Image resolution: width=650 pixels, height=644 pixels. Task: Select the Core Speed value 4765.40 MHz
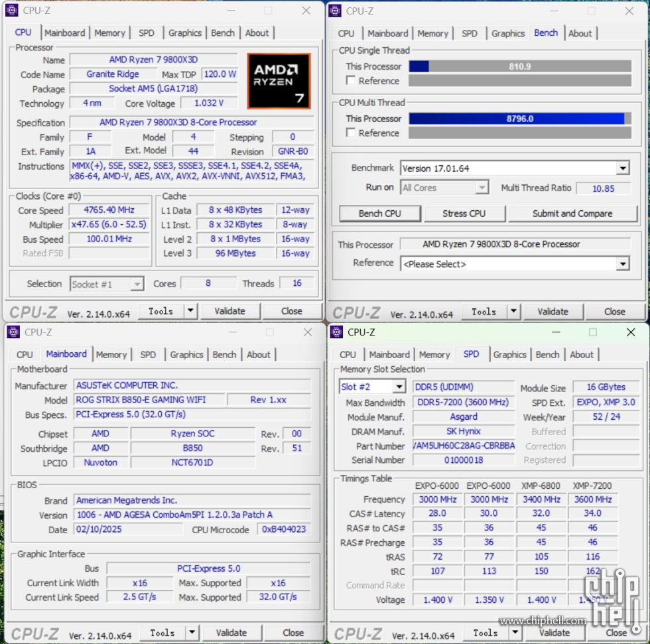[x=109, y=210]
